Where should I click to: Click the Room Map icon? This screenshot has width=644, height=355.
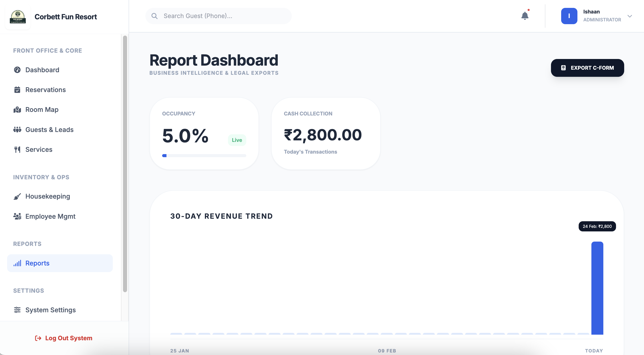coord(17,109)
